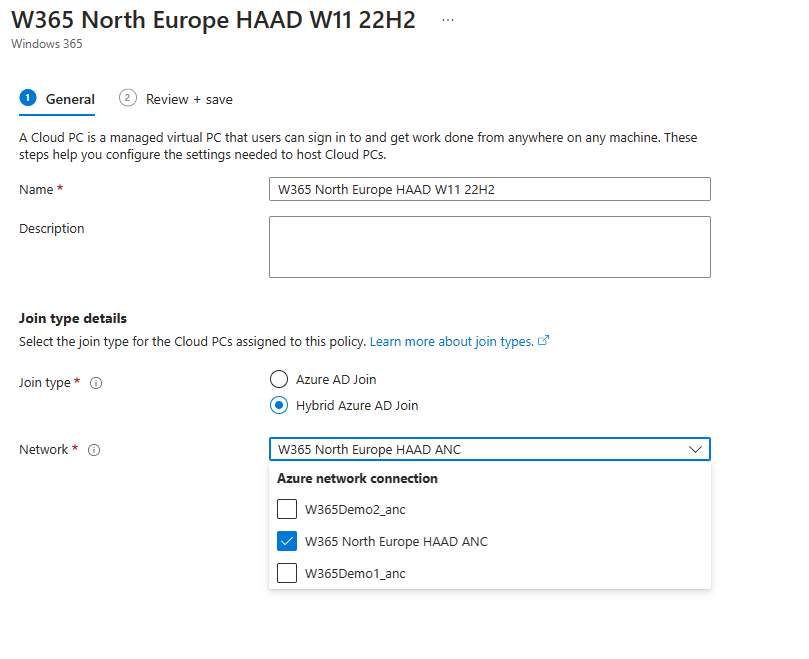Switch to the General tab

(x=57, y=99)
